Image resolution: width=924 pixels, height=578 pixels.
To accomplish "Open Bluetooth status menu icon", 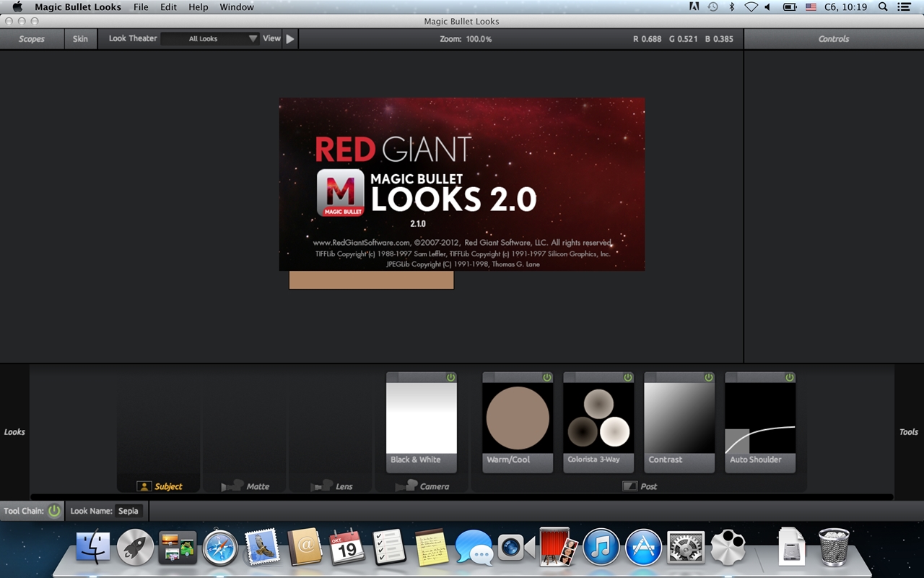I will point(731,7).
